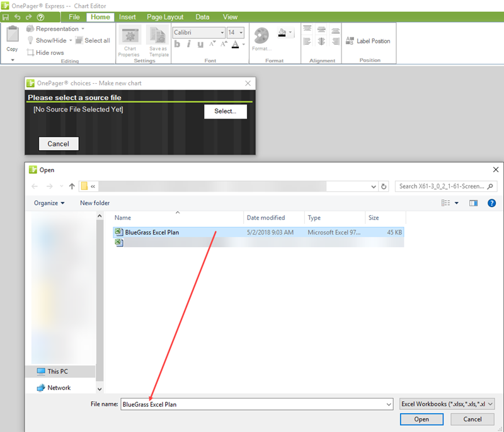The image size is (504, 432).
Task: Open the font size dropdown
Action: [242, 32]
